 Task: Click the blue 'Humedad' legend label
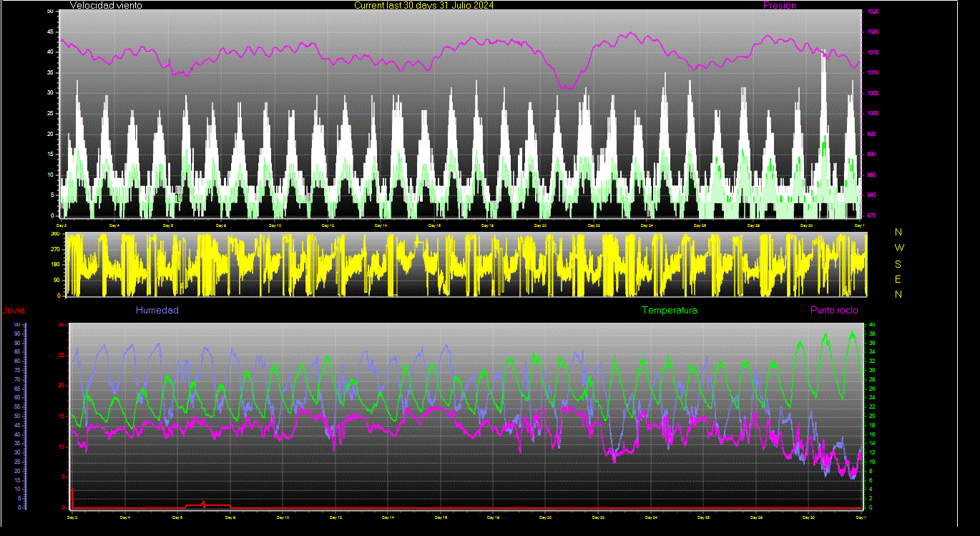pos(157,310)
